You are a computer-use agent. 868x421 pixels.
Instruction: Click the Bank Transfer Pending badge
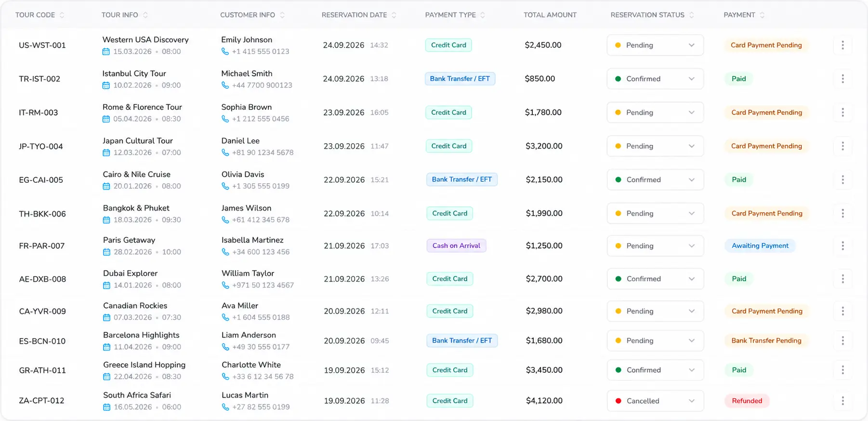tap(766, 340)
